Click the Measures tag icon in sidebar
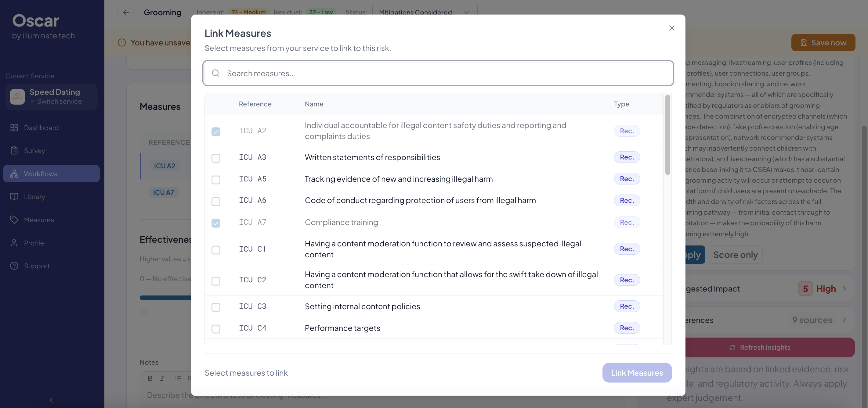Screen dimensions: 868x408 coord(14,220)
